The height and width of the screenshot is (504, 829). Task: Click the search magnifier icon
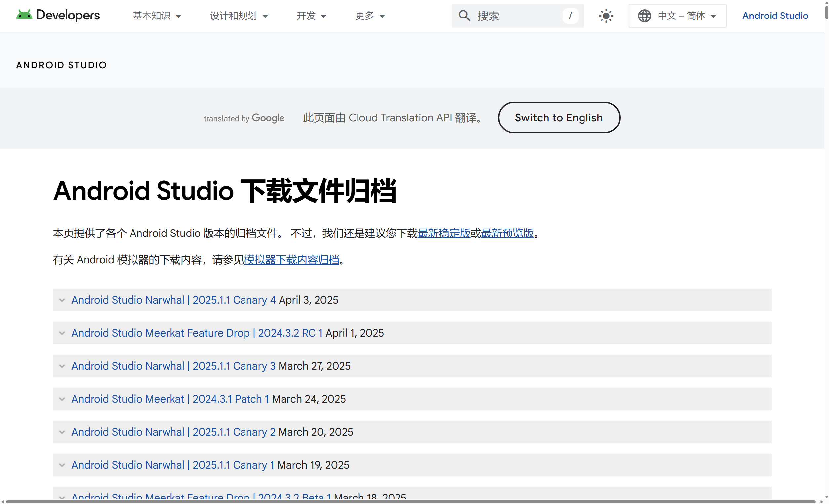click(x=464, y=16)
